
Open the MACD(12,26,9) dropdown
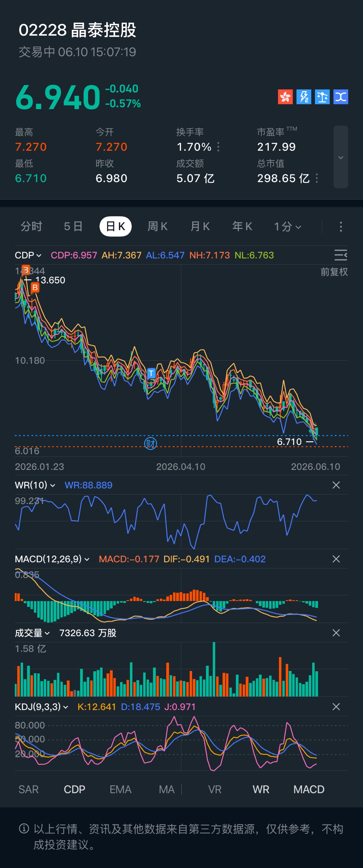pos(52,559)
